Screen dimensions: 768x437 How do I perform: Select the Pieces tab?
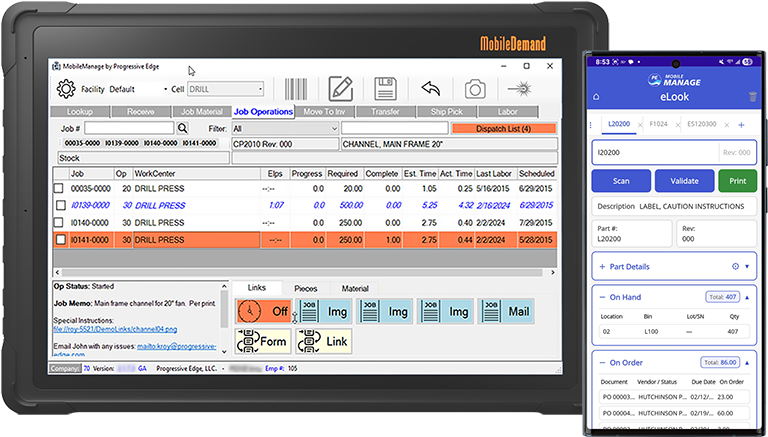pyautogui.click(x=306, y=289)
